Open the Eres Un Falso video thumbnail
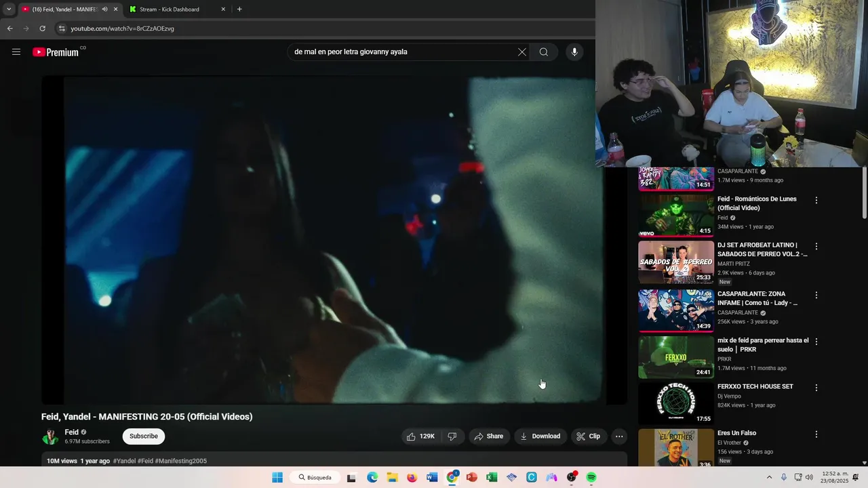The width and height of the screenshot is (868, 488). pyautogui.click(x=676, y=448)
